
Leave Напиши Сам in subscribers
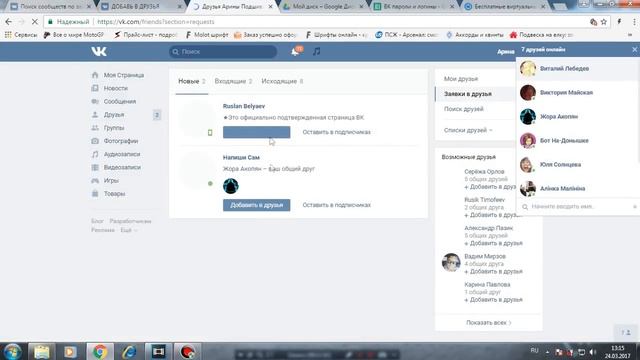click(336, 205)
